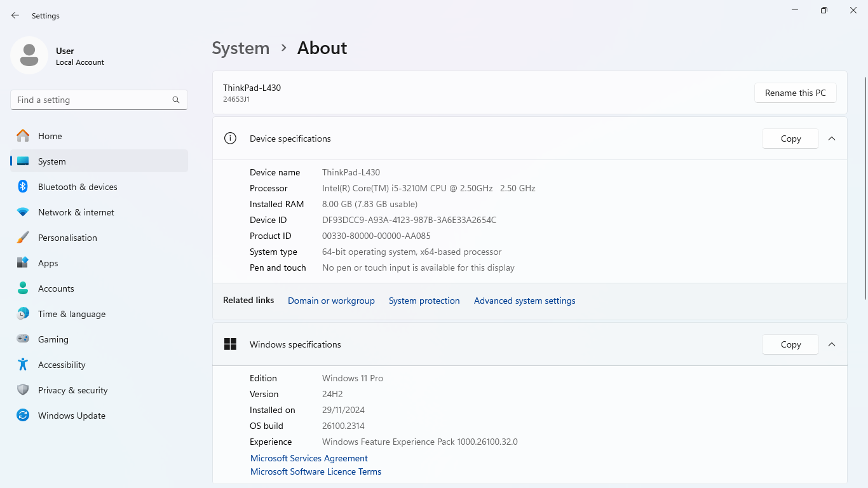Copy the Windows specifications

click(x=790, y=344)
